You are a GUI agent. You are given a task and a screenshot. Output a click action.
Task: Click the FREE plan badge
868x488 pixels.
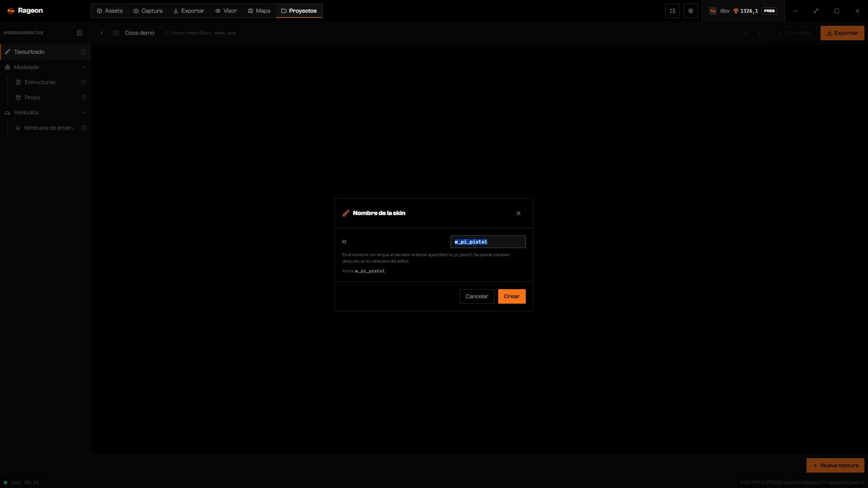(x=769, y=11)
